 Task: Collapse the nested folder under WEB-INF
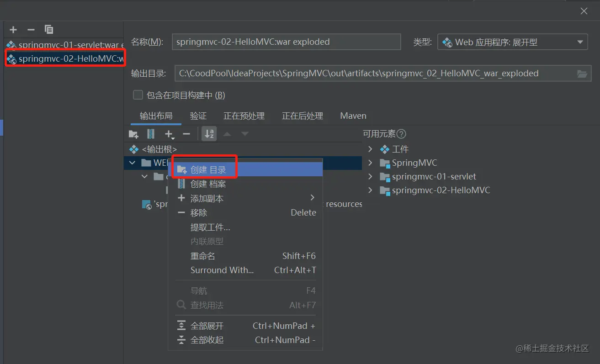coord(145,176)
